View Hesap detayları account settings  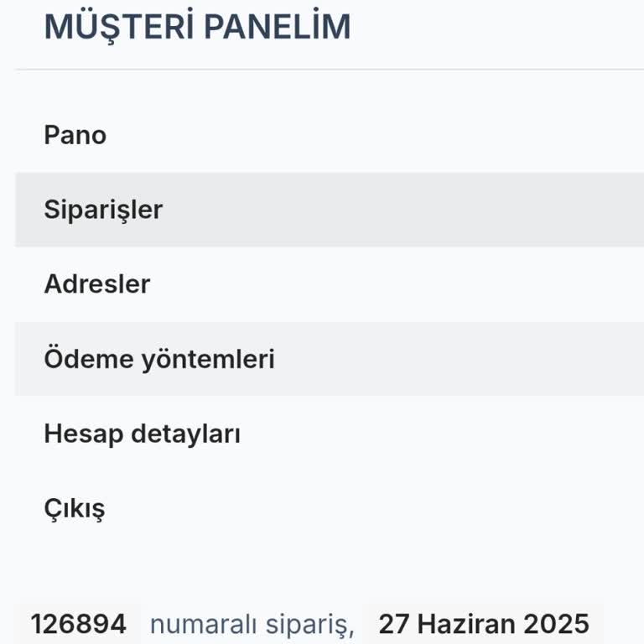tap(143, 434)
